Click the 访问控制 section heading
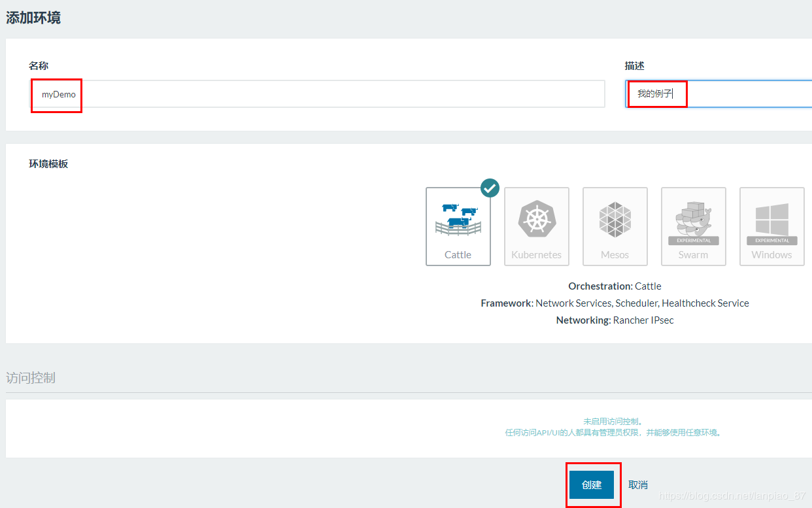 (x=31, y=378)
